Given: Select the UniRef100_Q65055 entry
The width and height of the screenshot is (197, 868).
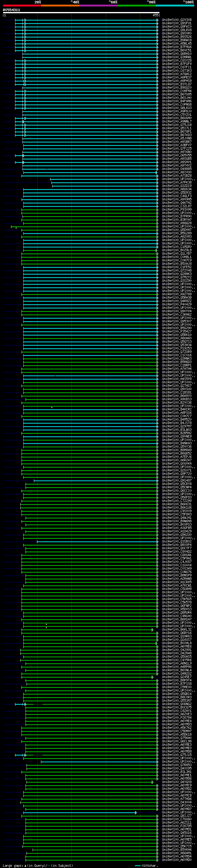Looking at the screenshot, I should [x=177, y=155].
